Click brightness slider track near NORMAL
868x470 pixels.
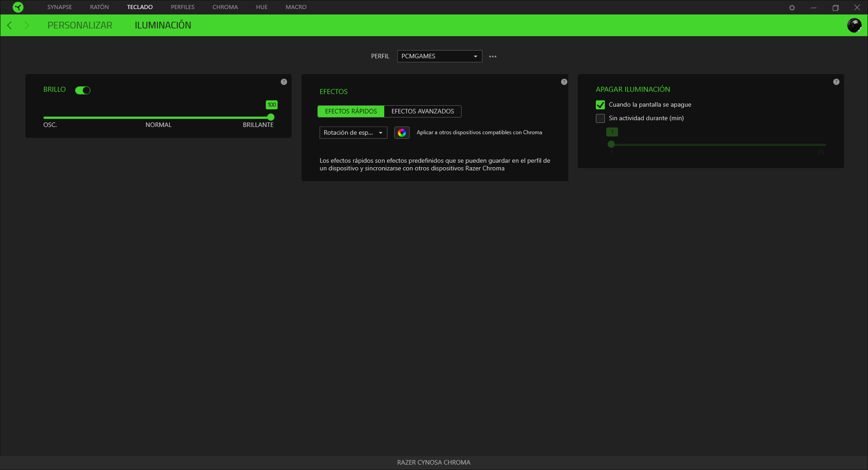tap(158, 117)
